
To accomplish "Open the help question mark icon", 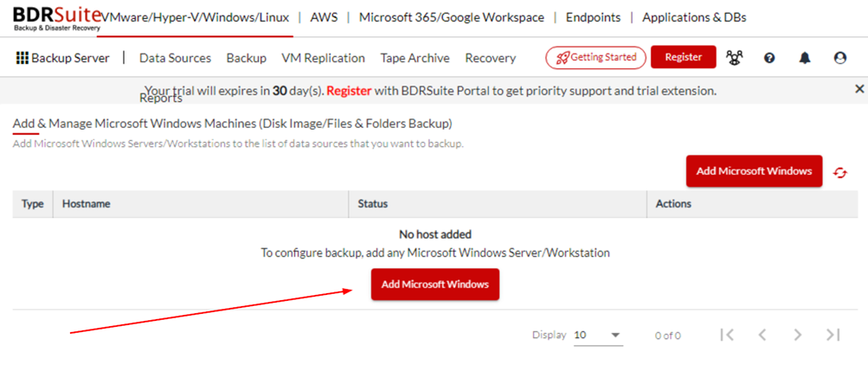I will coord(768,58).
